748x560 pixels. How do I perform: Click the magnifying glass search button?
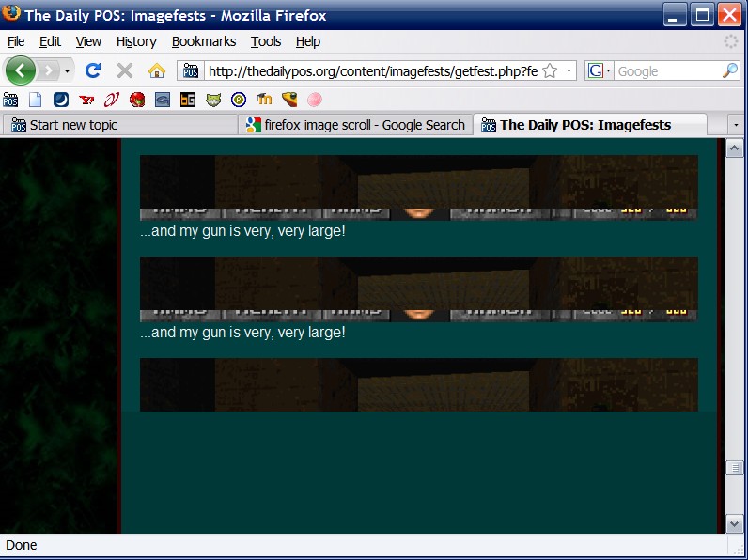tap(730, 71)
